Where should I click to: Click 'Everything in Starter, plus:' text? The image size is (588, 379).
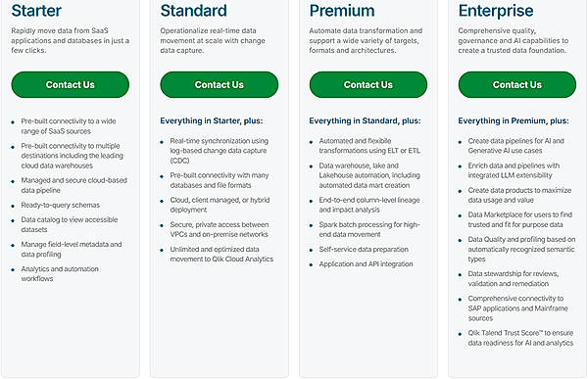(x=212, y=120)
